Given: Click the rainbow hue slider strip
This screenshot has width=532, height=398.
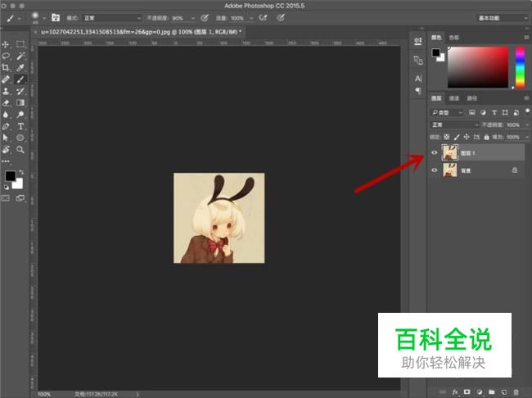Looking at the screenshot, I should pos(520,66).
